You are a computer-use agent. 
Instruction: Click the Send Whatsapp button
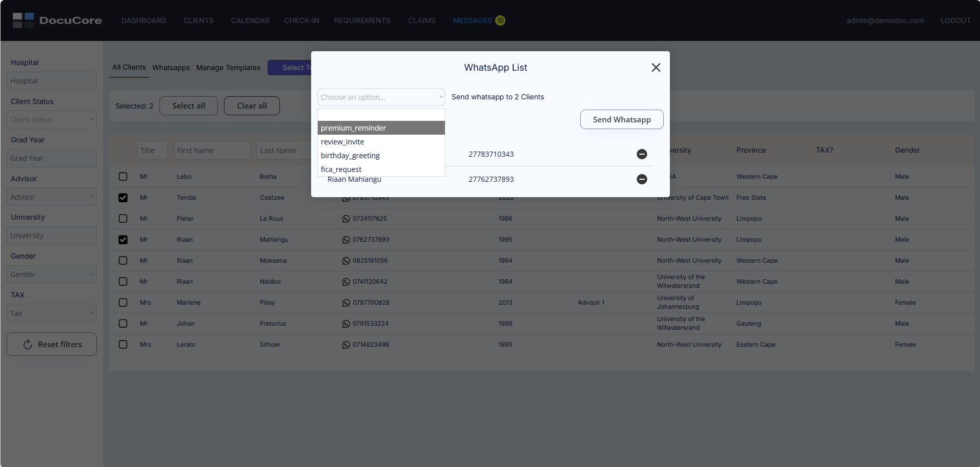point(622,119)
